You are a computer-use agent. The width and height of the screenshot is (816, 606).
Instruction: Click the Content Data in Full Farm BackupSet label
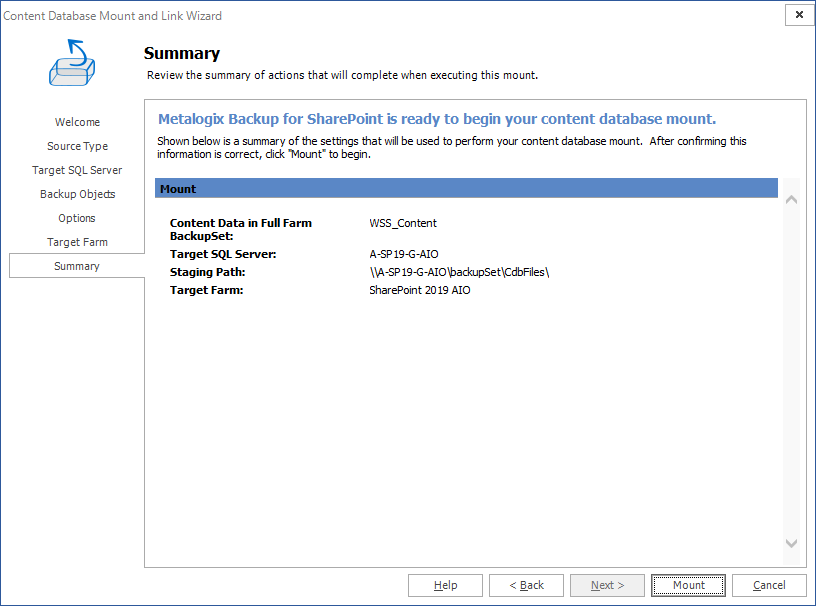pyautogui.click(x=240, y=229)
